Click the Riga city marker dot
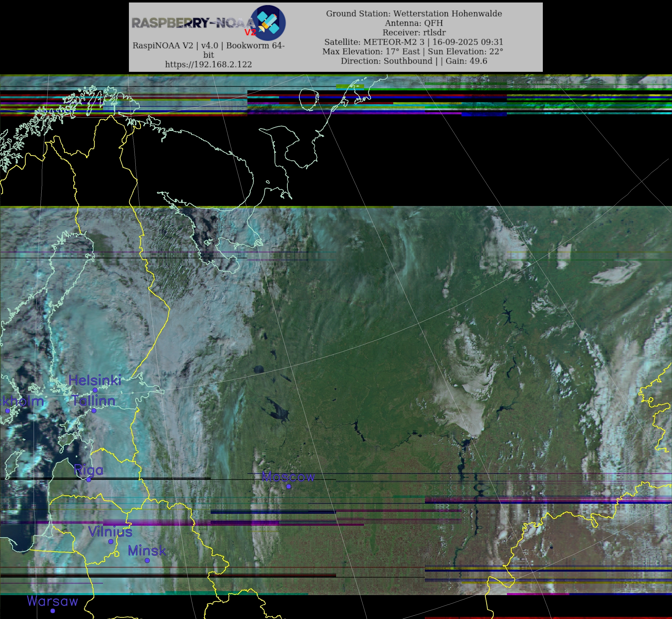This screenshot has height=619, width=672. 88,480
